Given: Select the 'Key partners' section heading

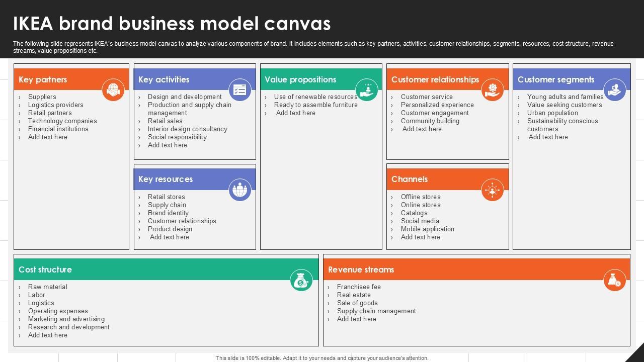Looking at the screenshot, I should pos(43,79).
